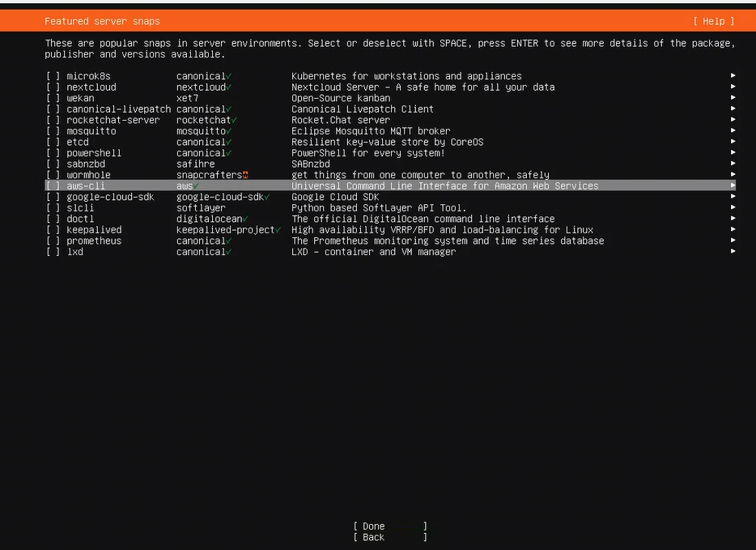
Task: Click the green checkmark beside aws publisher
Action: (x=196, y=186)
